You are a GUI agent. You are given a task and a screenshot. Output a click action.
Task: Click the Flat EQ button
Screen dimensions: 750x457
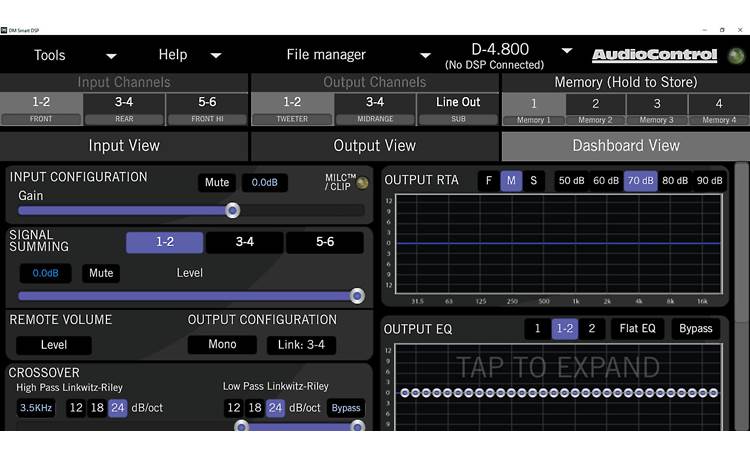coord(637,329)
